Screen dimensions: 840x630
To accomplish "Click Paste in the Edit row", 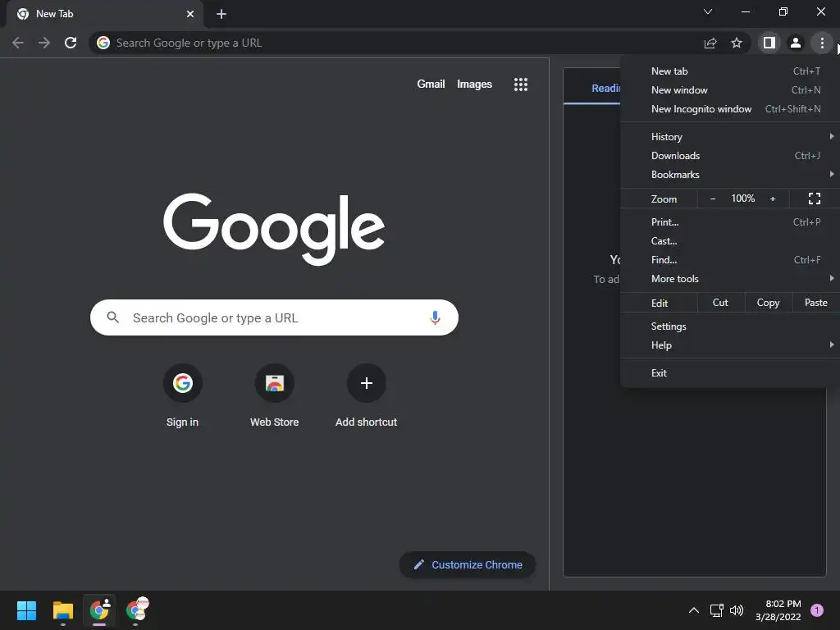I will point(816,303).
